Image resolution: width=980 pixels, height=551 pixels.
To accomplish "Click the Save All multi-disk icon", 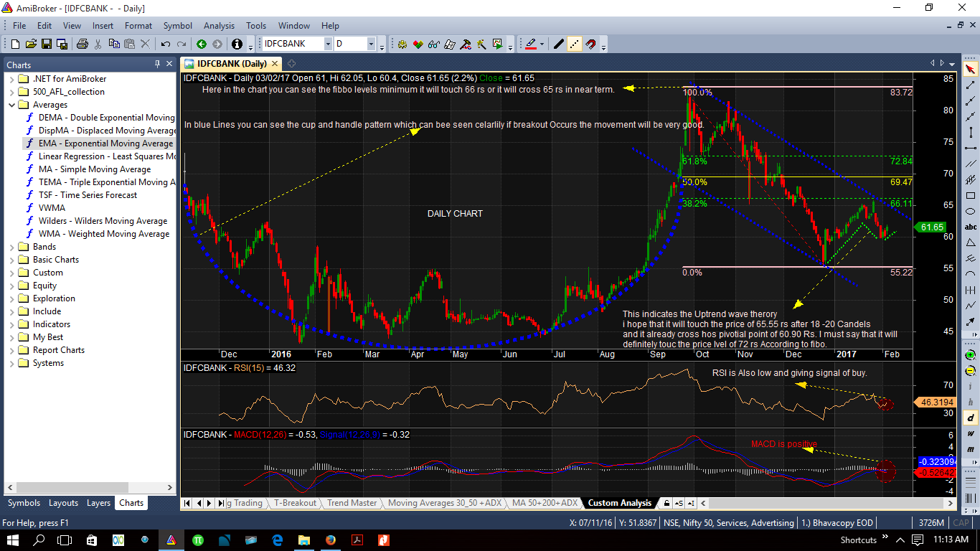I will tap(62, 44).
